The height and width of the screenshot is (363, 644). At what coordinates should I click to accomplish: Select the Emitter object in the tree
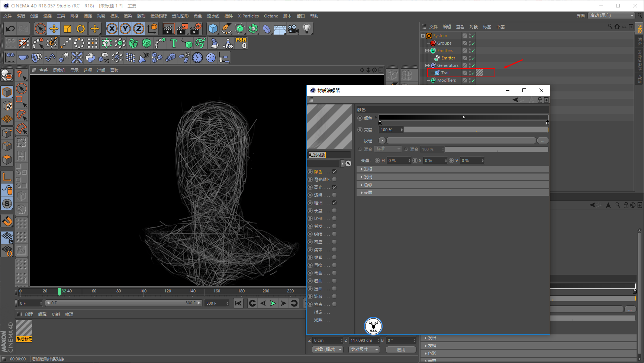[x=448, y=58]
